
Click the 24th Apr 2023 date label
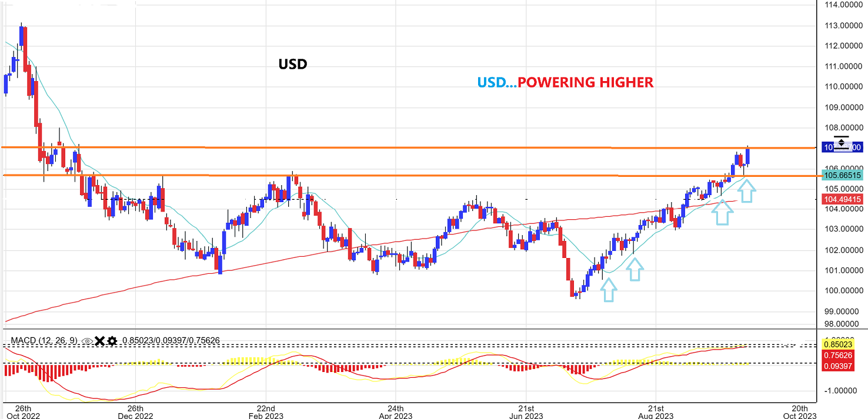pos(396,412)
